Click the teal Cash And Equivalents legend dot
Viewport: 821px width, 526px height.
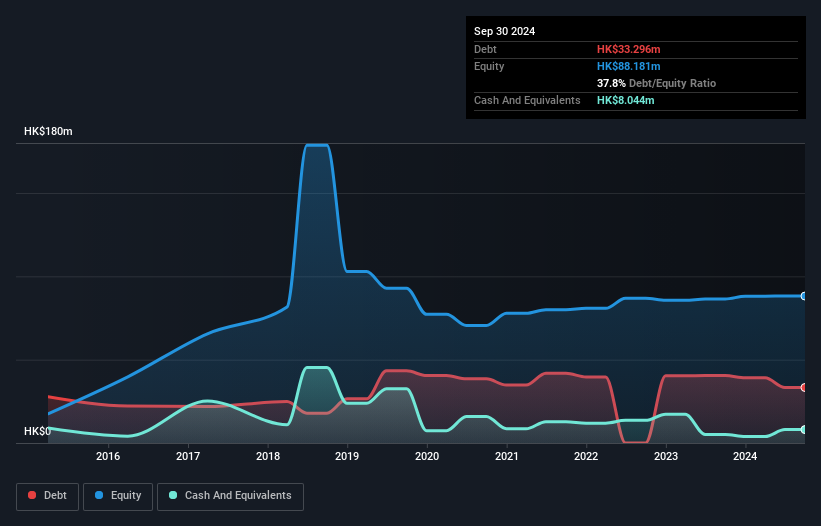tap(173, 495)
